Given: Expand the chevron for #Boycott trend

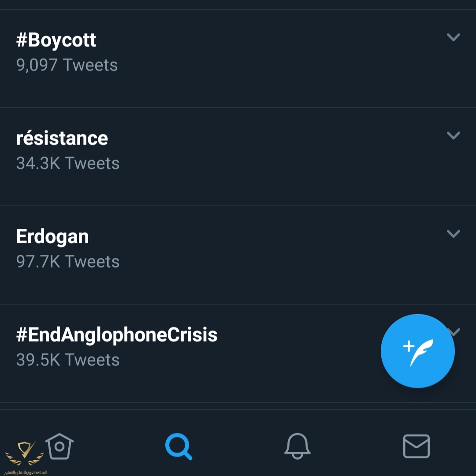Looking at the screenshot, I should coord(453,37).
